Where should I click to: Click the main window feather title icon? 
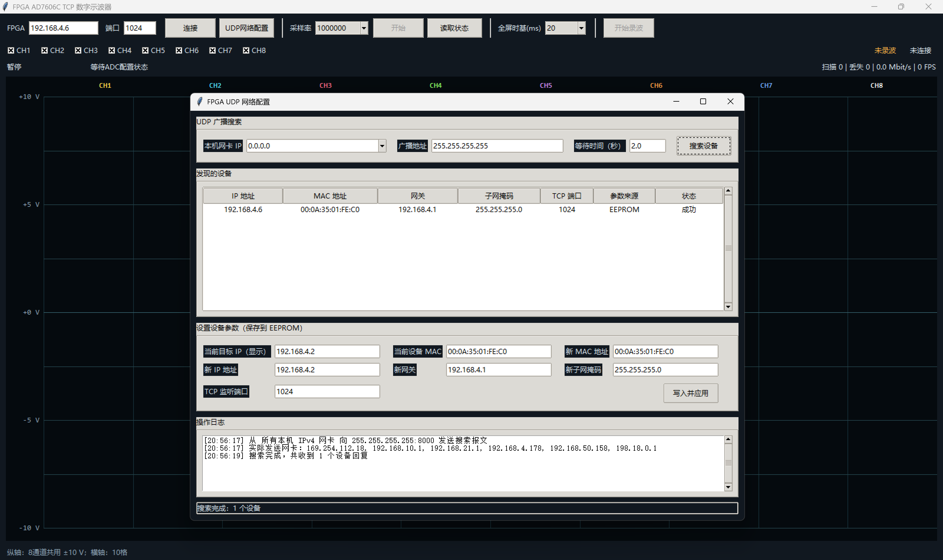click(x=5, y=7)
